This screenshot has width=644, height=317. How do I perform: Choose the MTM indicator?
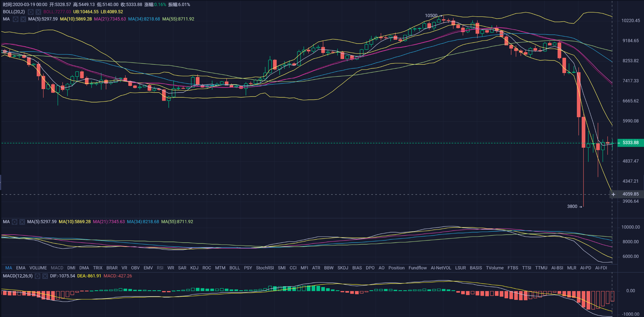[220, 268]
